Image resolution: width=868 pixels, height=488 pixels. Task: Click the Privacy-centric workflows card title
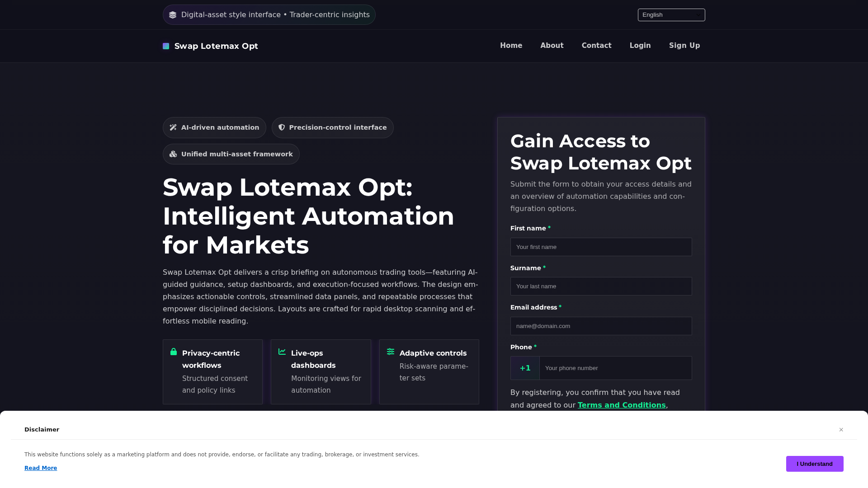tap(211, 359)
